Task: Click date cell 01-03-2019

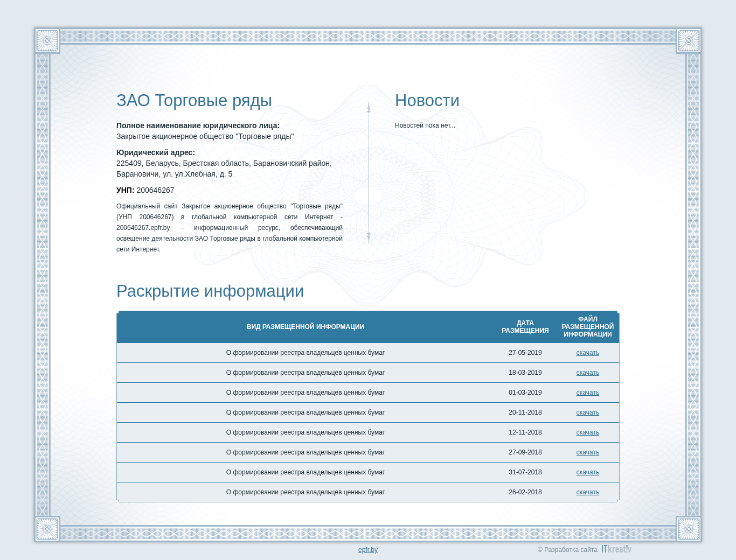Action: [525, 393]
